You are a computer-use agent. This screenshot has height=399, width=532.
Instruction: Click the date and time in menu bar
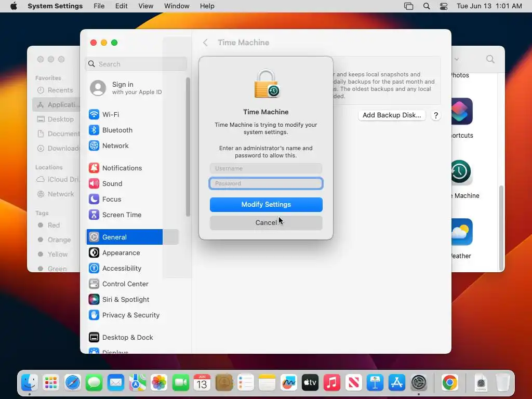489,6
